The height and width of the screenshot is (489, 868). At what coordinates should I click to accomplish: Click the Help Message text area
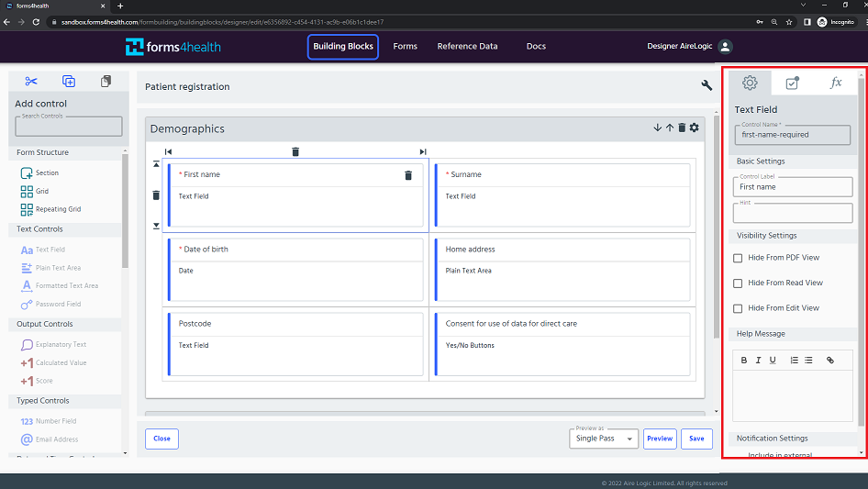tap(793, 395)
